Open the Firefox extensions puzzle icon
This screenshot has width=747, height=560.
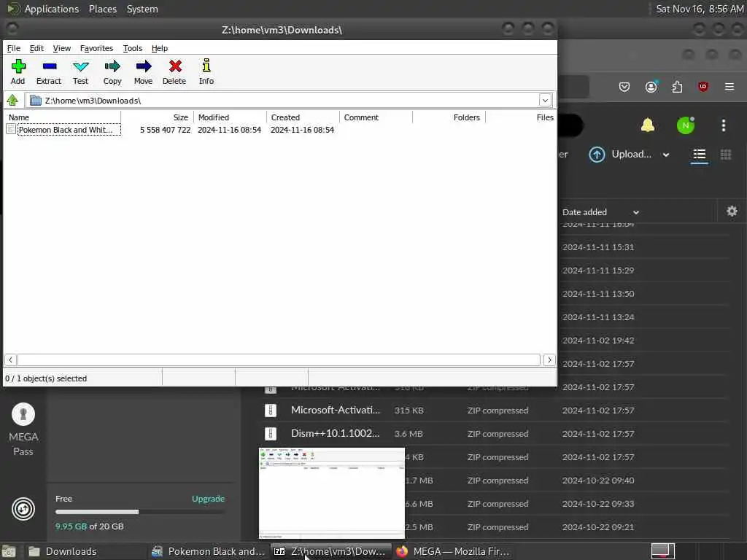pyautogui.click(x=677, y=87)
